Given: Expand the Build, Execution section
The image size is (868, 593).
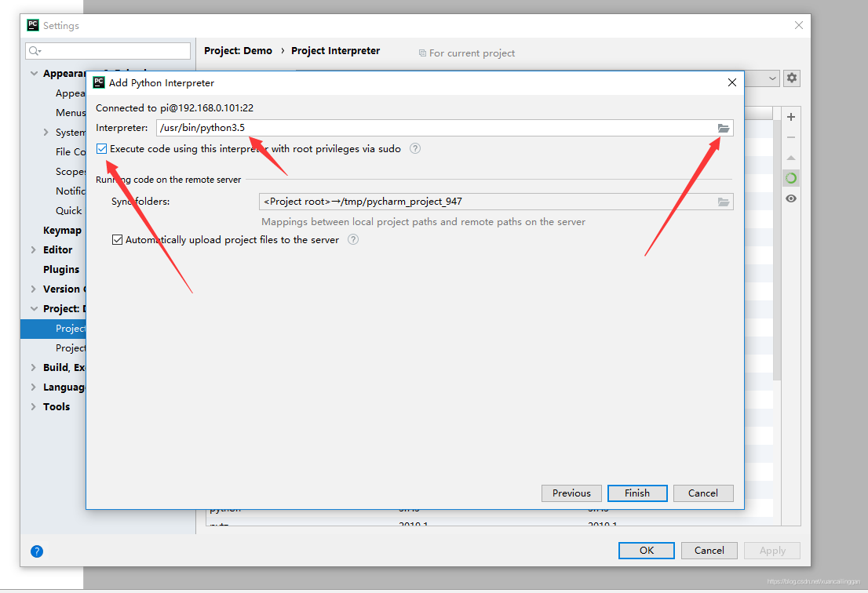Looking at the screenshot, I should coord(34,367).
